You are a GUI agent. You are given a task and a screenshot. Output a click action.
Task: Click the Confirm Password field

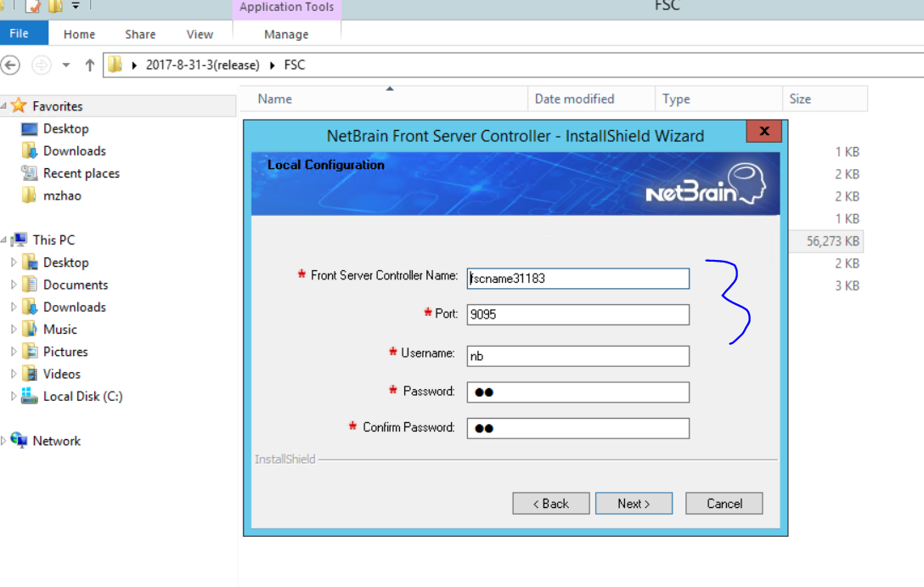(x=578, y=428)
